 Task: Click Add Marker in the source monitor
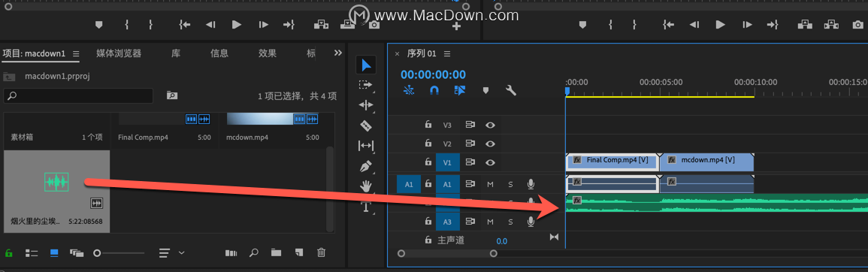99,24
